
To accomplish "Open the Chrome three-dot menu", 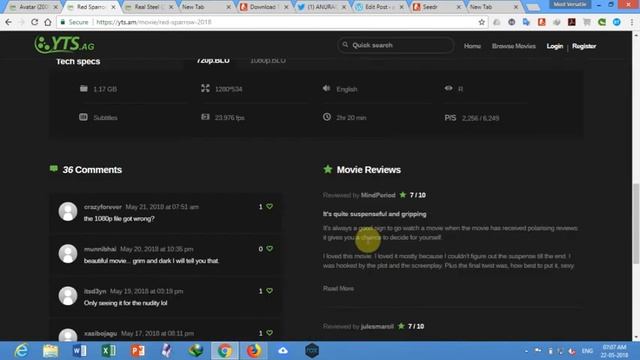I will (x=632, y=22).
